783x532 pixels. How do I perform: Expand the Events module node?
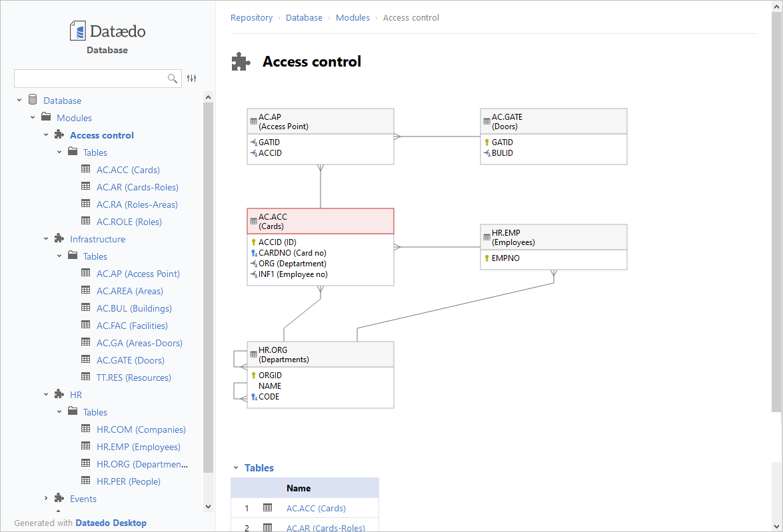pyautogui.click(x=46, y=499)
